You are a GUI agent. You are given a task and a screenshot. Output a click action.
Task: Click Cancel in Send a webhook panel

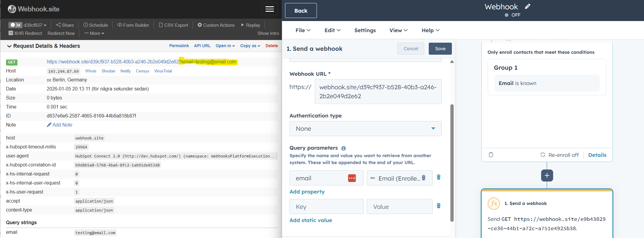pyautogui.click(x=411, y=49)
